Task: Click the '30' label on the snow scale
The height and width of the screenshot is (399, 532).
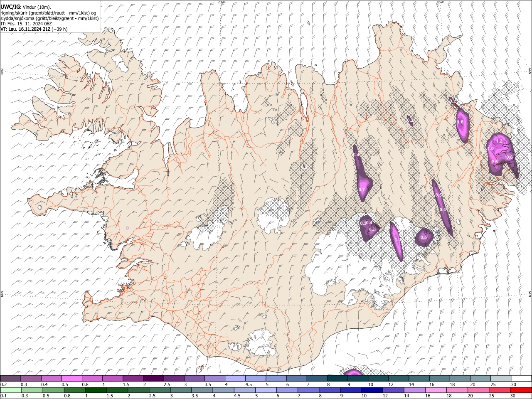Action: click(514, 384)
